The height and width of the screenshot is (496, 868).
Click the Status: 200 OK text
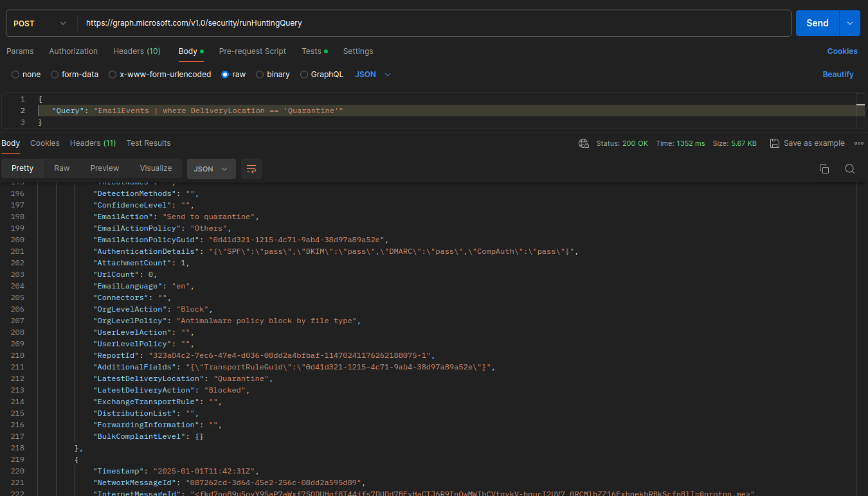click(622, 143)
